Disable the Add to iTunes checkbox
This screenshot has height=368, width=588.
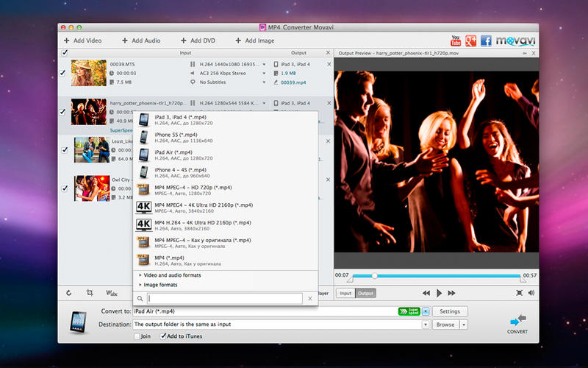[163, 336]
